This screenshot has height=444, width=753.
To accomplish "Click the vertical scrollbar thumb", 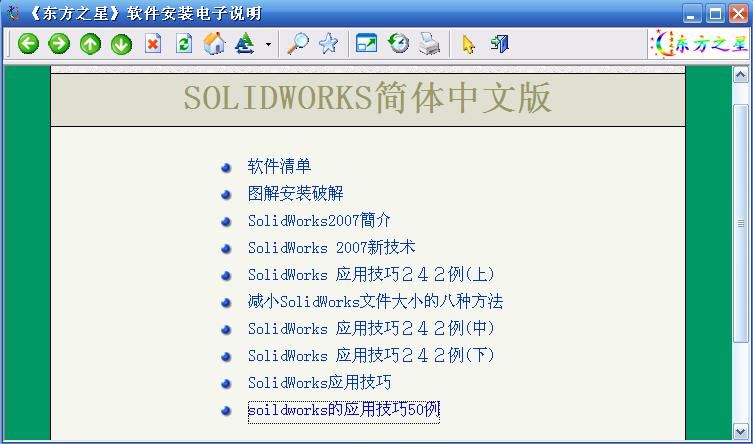I will (741, 223).
